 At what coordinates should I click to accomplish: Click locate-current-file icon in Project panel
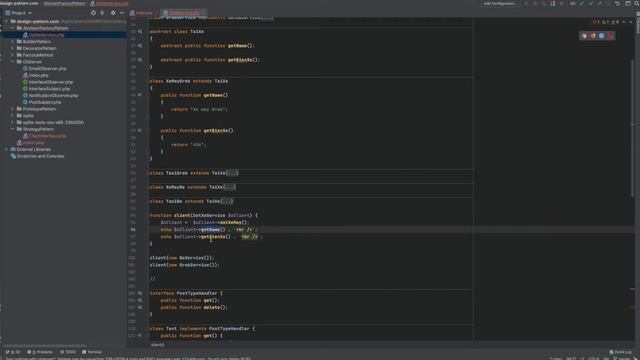93,13
